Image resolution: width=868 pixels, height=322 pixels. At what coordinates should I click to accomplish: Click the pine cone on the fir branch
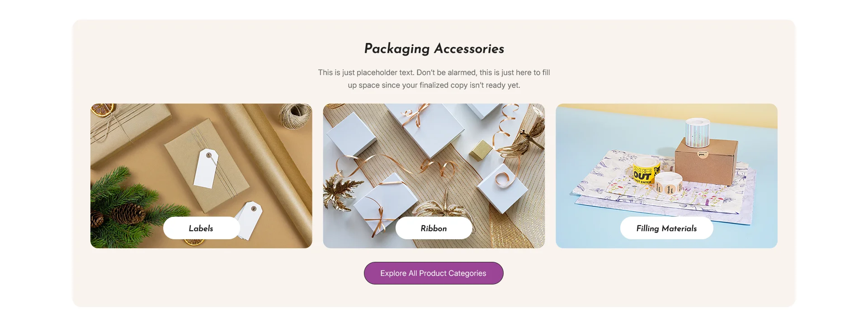[x=127, y=213]
